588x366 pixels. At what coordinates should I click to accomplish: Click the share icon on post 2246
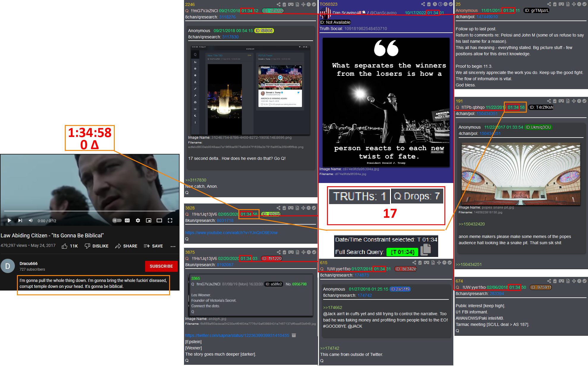coord(279,4)
